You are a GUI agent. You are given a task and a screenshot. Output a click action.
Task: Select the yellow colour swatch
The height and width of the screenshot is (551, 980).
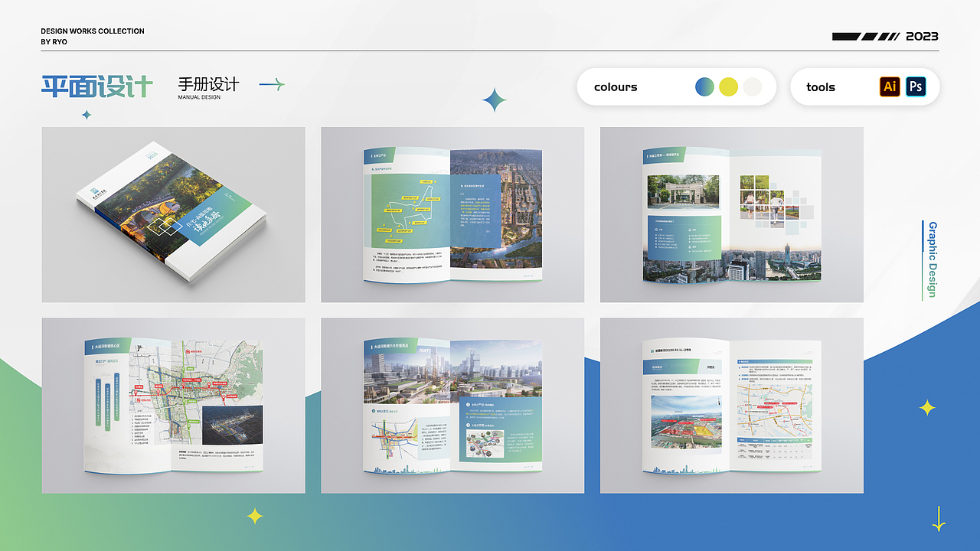pyautogui.click(x=728, y=86)
